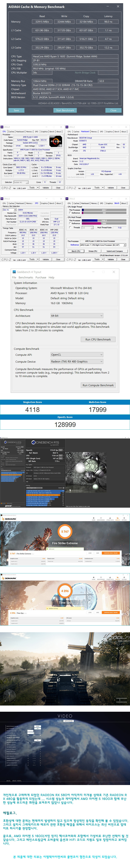
Task: Tick Reference checkbox under CPU Multi Thread
Action: click(x=70, y=223)
